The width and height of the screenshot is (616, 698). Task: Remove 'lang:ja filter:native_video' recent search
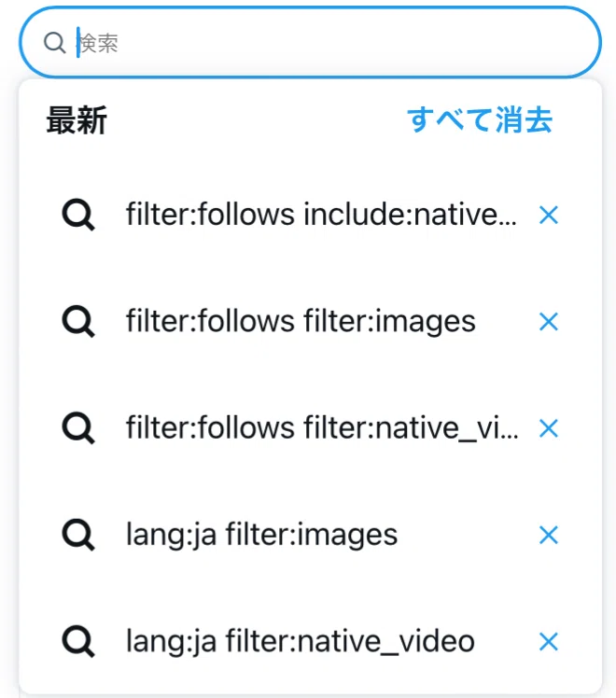(549, 641)
